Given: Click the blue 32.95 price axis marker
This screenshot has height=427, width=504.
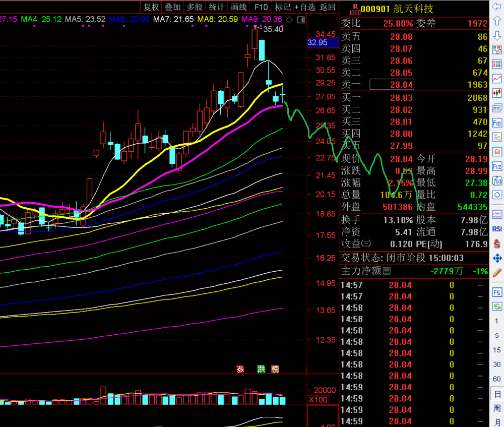Looking at the screenshot, I should click(323, 43).
